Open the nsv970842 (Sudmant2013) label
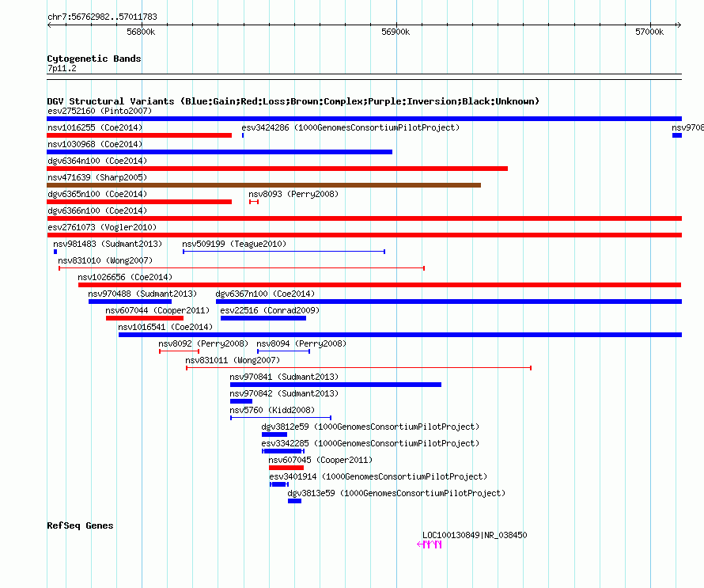 pos(284,393)
